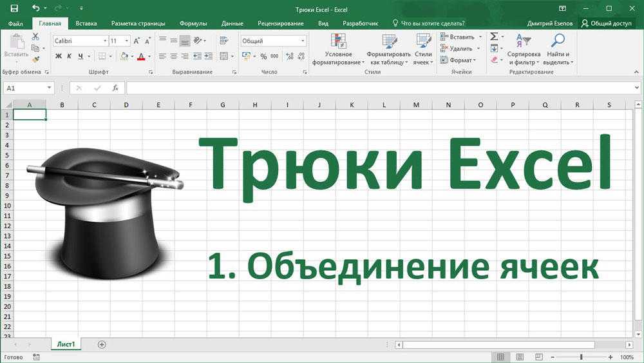Click the Save icon in quick access toolbar
The width and height of the screenshot is (644, 363).
click(14, 8)
